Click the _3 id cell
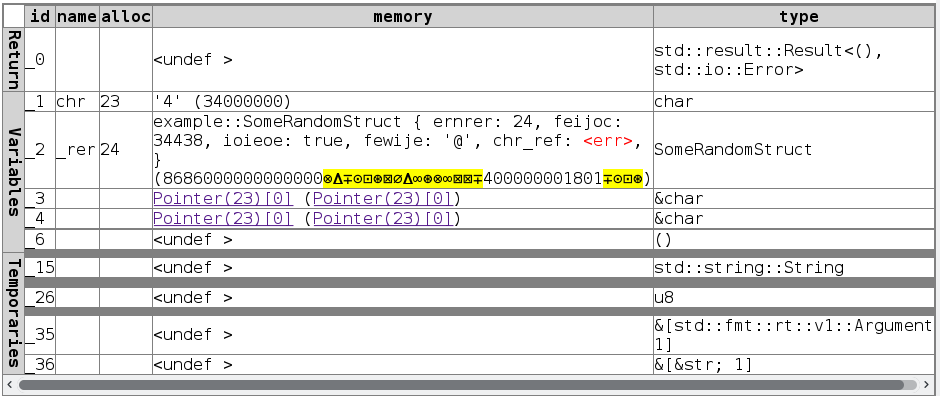Viewport: 940px width, 396px height. coord(40,198)
